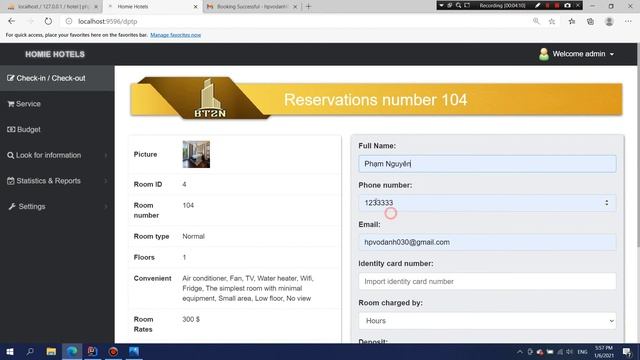Screen dimensions: 640x360
Task: Click the Phone number field
Action: coord(487,203)
